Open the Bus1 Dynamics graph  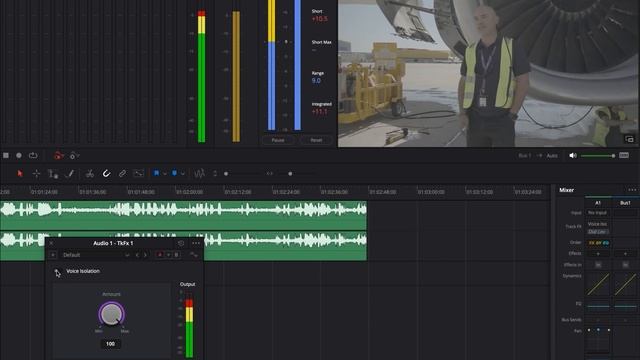pyautogui.click(x=625, y=284)
